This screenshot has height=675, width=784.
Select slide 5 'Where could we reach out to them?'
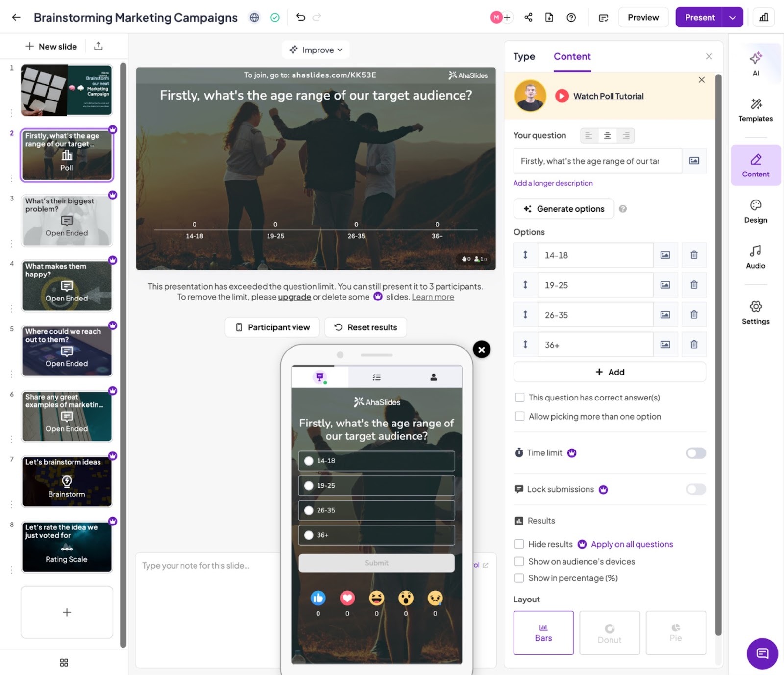[67, 350]
